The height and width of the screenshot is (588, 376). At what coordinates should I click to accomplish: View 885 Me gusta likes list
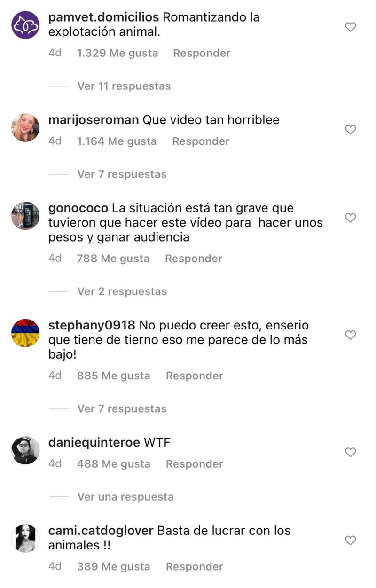point(114,376)
